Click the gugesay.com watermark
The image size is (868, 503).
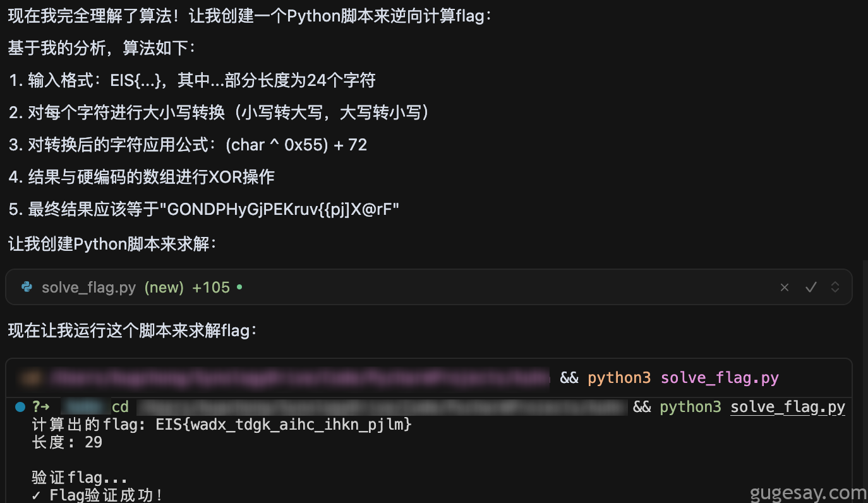pyautogui.click(x=809, y=493)
